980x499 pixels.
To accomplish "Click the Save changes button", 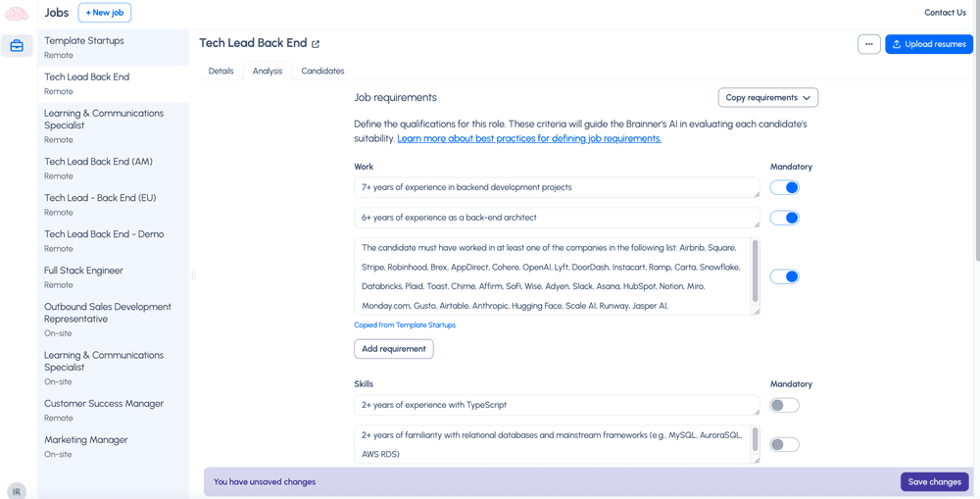I will point(934,481).
